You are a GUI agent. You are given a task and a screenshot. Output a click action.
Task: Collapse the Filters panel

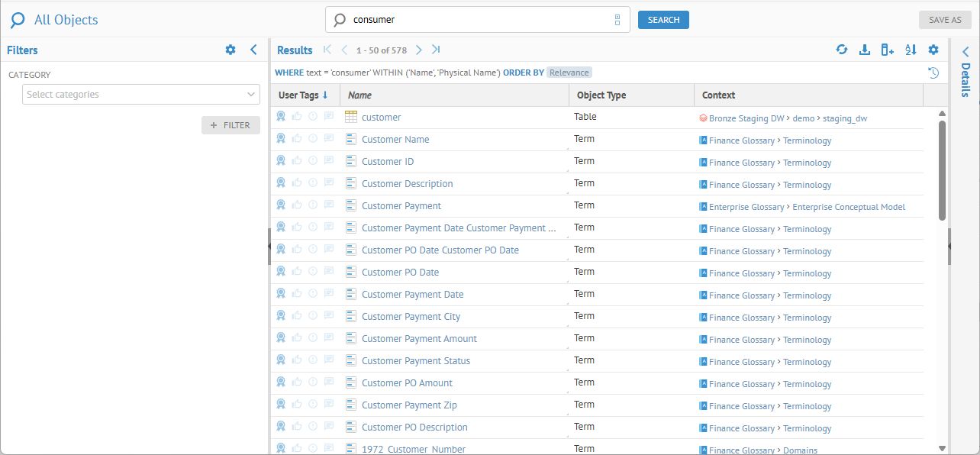[253, 50]
